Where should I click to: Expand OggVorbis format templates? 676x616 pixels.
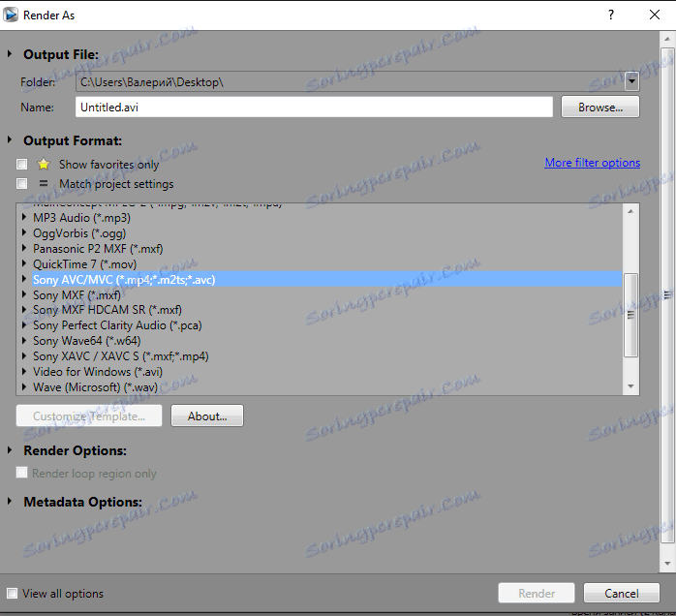click(x=24, y=233)
